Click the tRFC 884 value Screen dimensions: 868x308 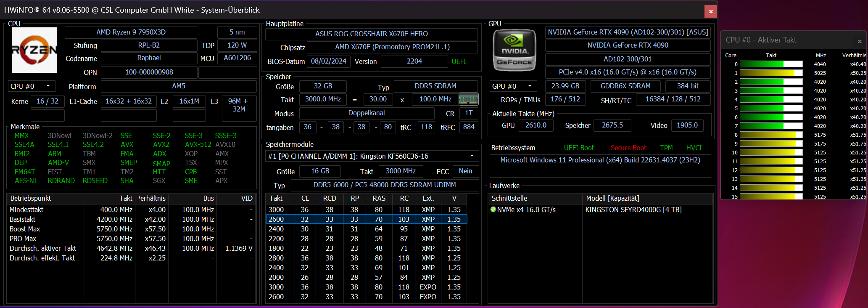(469, 127)
